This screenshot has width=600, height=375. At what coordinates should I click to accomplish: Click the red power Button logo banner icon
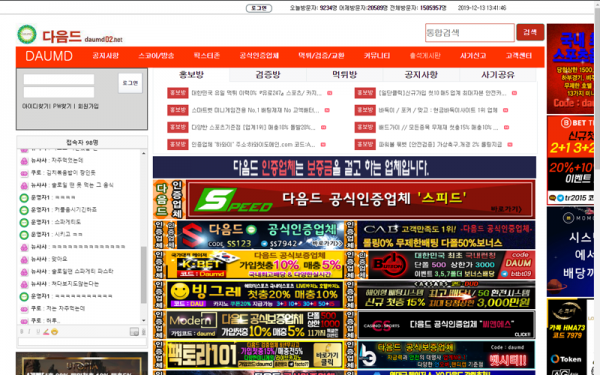[x=389, y=265]
